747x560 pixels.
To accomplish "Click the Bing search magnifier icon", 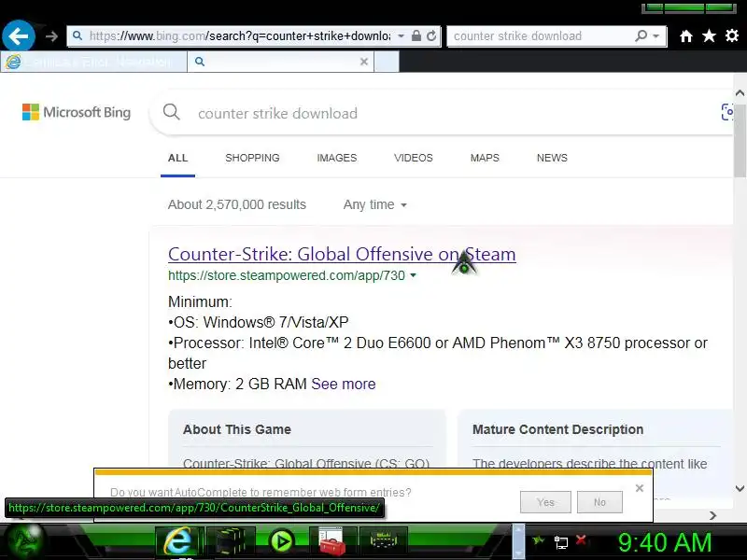I will (172, 112).
